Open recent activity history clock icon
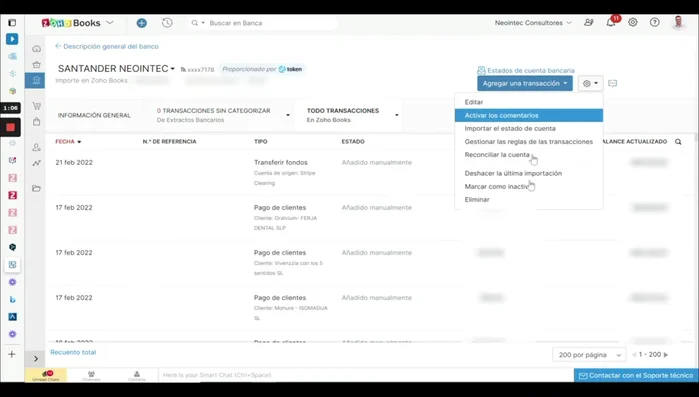This screenshot has width=699, height=397. click(x=167, y=23)
